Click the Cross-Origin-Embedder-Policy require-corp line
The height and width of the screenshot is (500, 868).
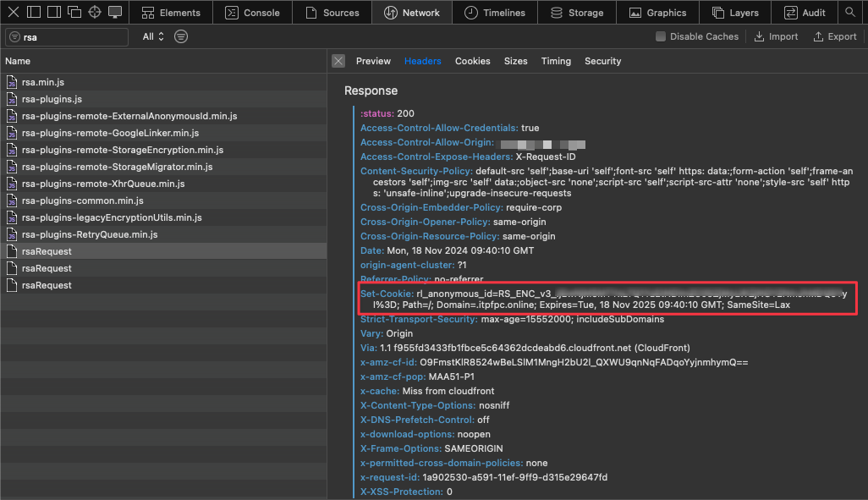pos(461,207)
